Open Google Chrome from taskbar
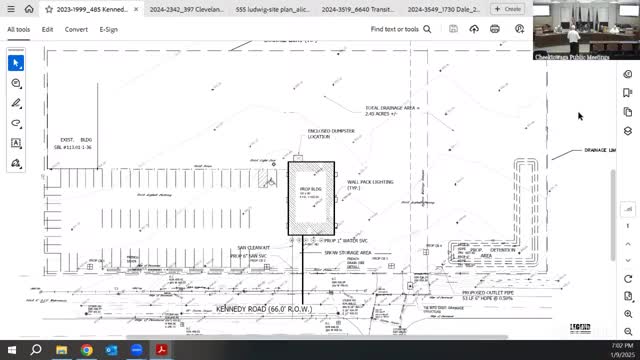 pos(87,350)
